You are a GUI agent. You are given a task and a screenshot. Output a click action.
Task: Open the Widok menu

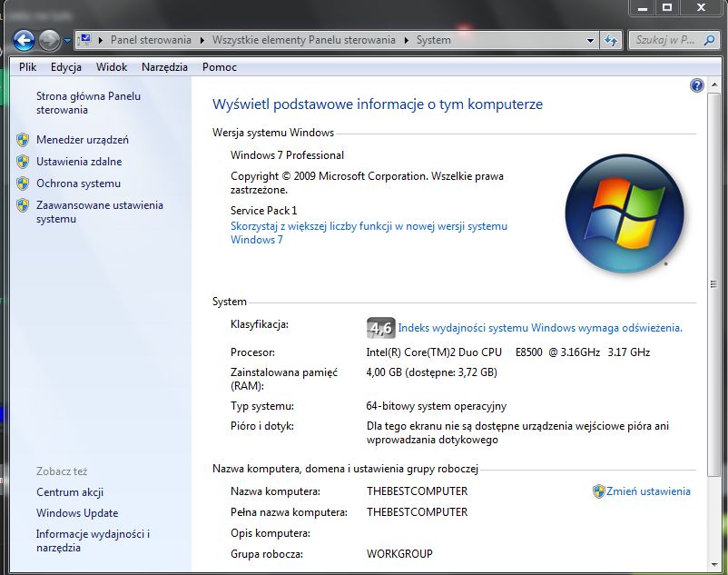pyautogui.click(x=112, y=67)
